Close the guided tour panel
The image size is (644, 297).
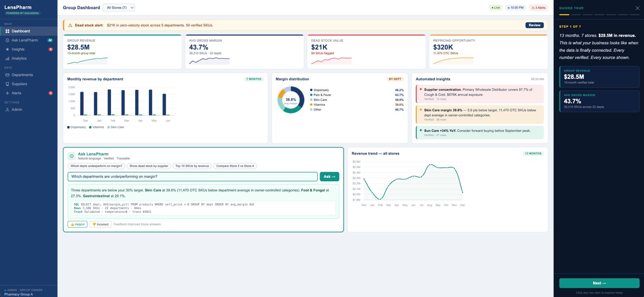coord(637,8)
